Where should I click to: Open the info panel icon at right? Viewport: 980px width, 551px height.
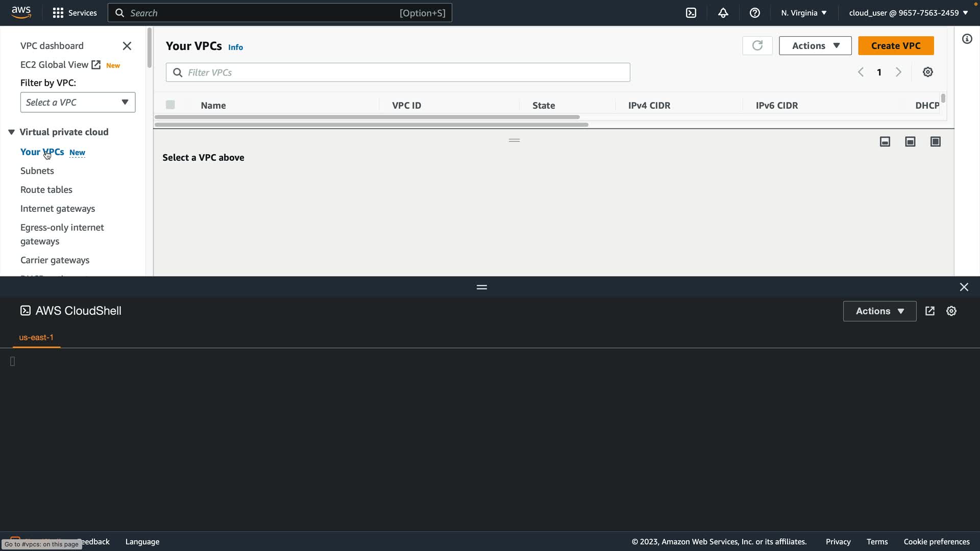point(967,39)
